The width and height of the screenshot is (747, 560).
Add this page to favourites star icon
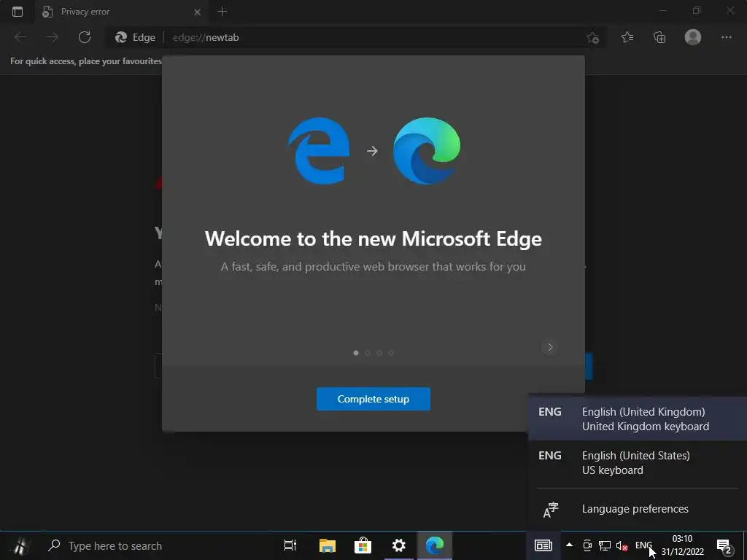tap(592, 38)
